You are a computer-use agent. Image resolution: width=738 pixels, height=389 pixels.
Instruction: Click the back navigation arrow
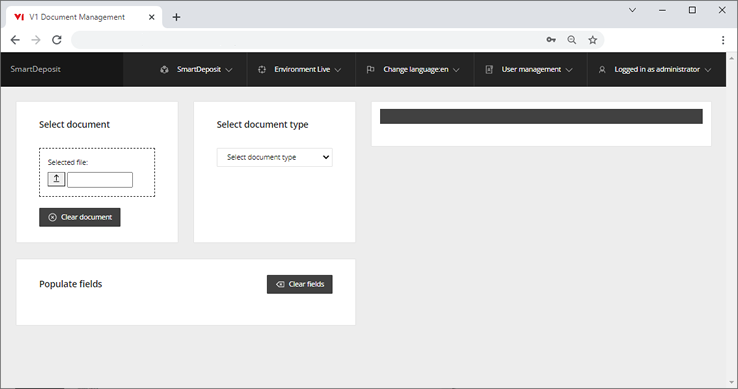click(15, 40)
